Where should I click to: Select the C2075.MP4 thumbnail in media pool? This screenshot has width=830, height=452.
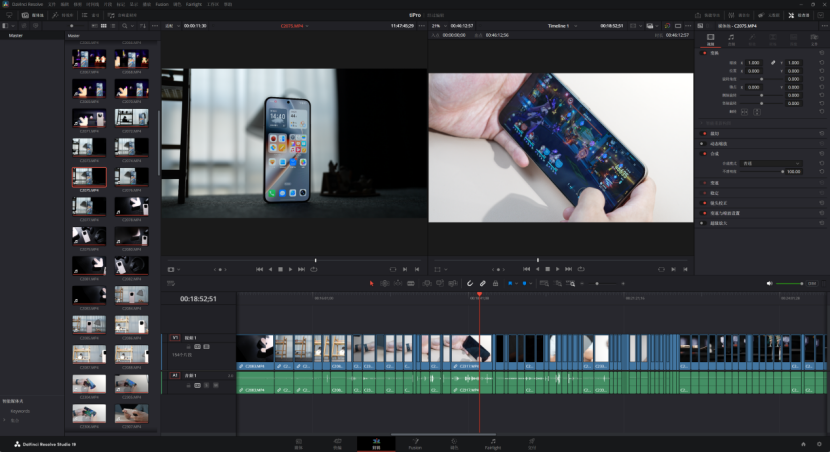tap(89, 178)
